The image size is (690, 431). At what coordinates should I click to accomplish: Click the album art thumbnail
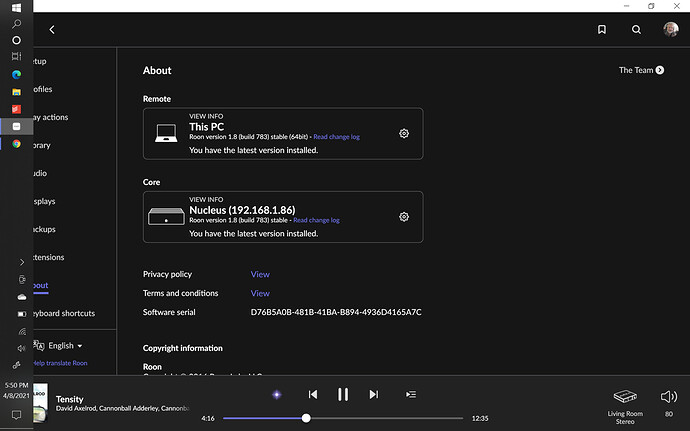pos(40,402)
